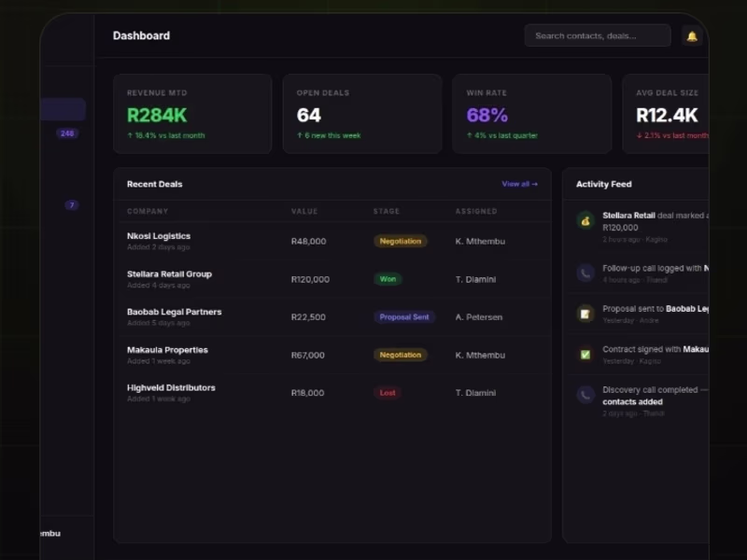Open View all recent deals link
The width and height of the screenshot is (747, 560).
pos(519,184)
